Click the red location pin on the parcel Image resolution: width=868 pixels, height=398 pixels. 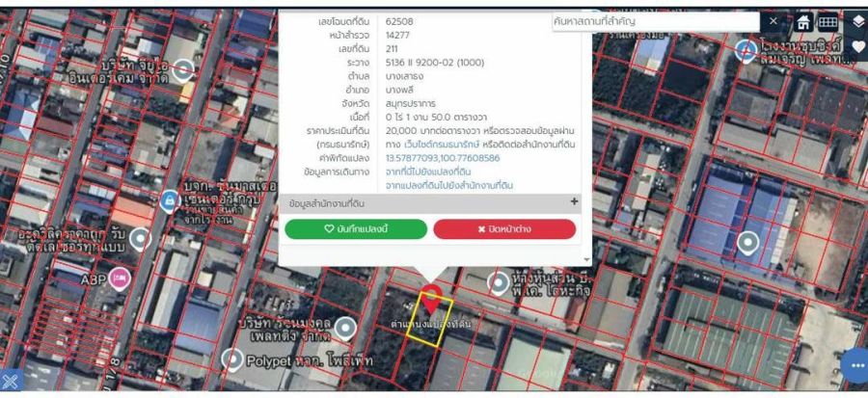(x=432, y=298)
